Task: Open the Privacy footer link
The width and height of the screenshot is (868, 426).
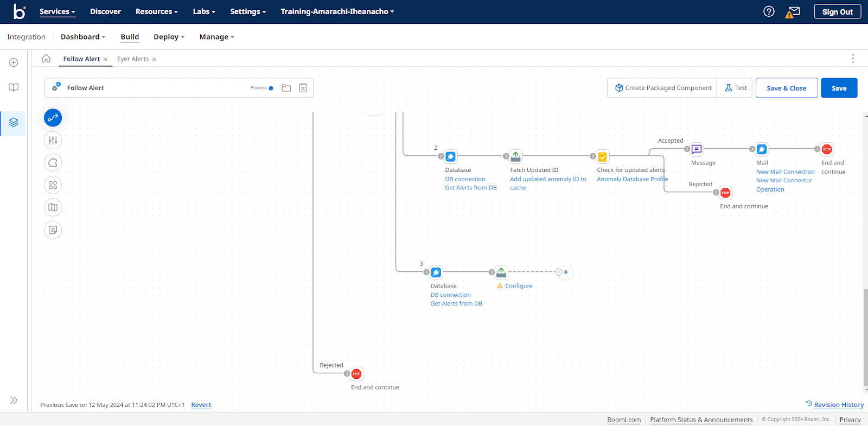Action: pyautogui.click(x=850, y=419)
